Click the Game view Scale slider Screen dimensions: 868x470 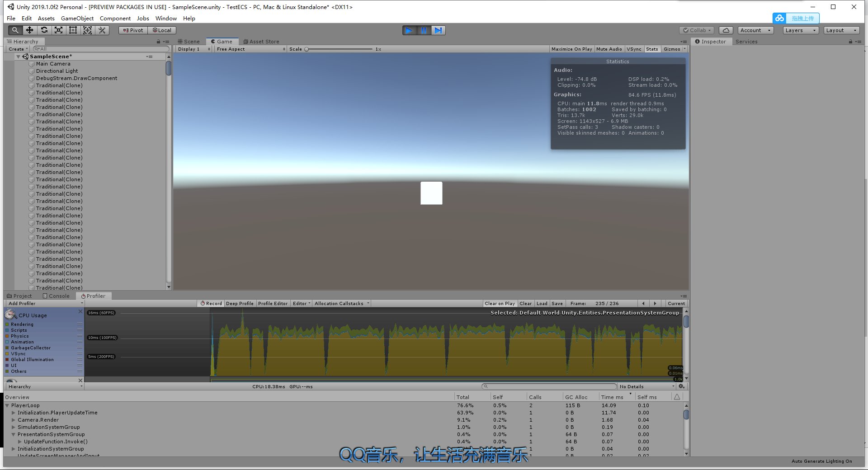point(339,49)
